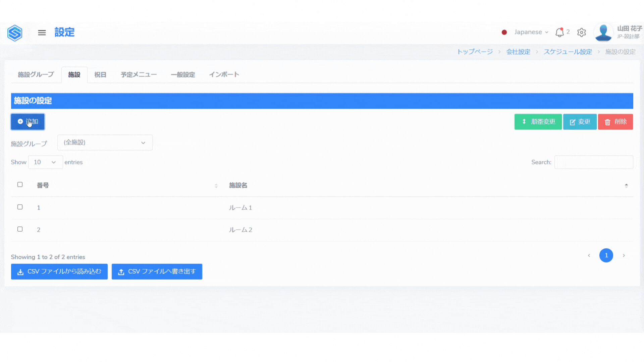Toggle the select-all header checkbox
The width and height of the screenshot is (644, 362).
coord(20,185)
